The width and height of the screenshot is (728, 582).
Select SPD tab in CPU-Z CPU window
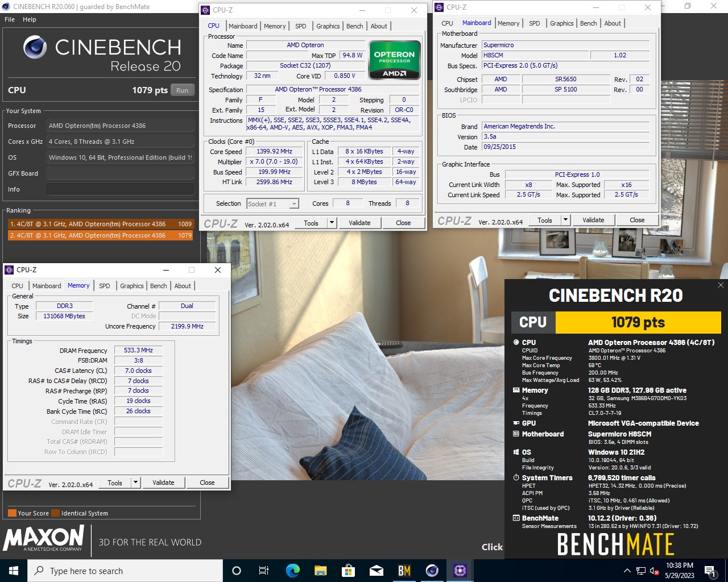coord(301,26)
